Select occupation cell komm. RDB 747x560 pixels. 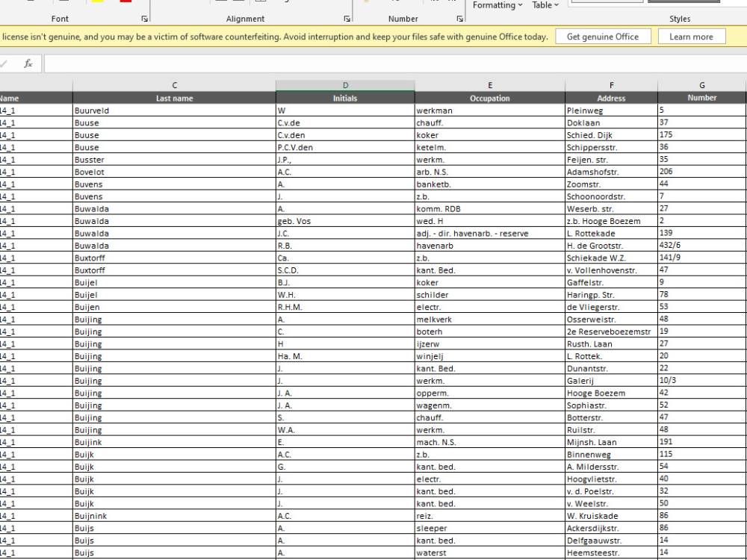click(490, 208)
